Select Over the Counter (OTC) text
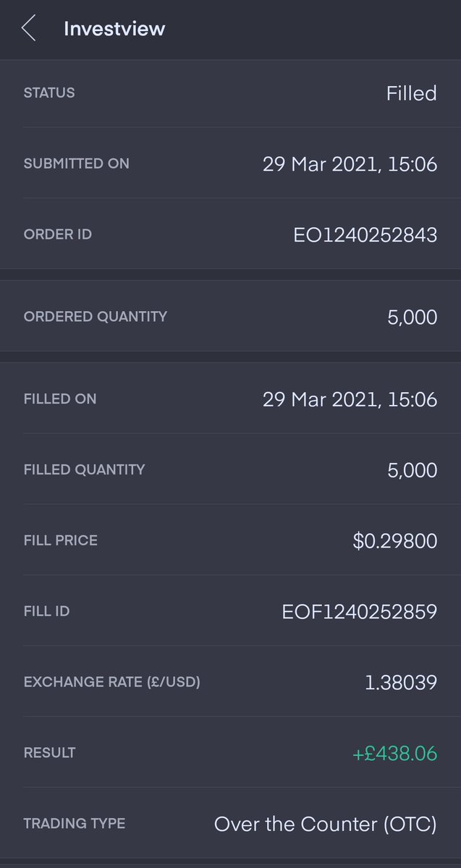461x868 pixels. [326, 825]
